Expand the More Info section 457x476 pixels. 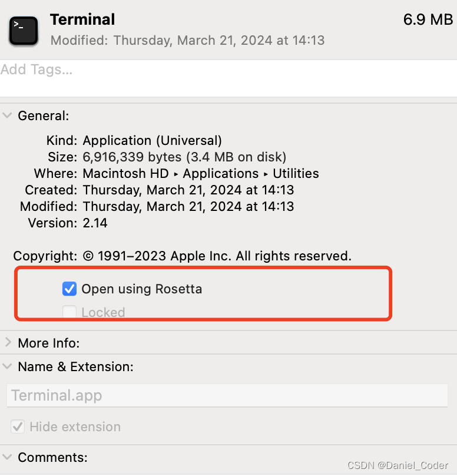[x=8, y=342]
